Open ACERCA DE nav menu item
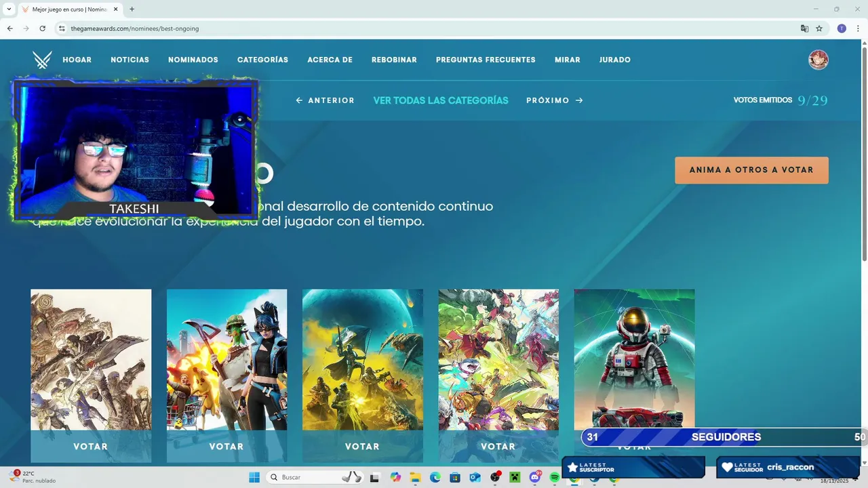The width and height of the screenshot is (868, 488). [330, 60]
